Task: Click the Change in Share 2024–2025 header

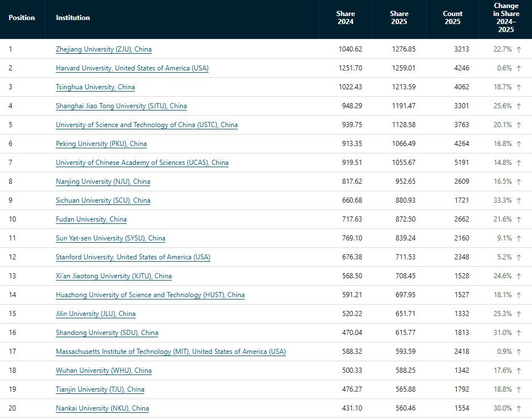Action: (x=506, y=18)
